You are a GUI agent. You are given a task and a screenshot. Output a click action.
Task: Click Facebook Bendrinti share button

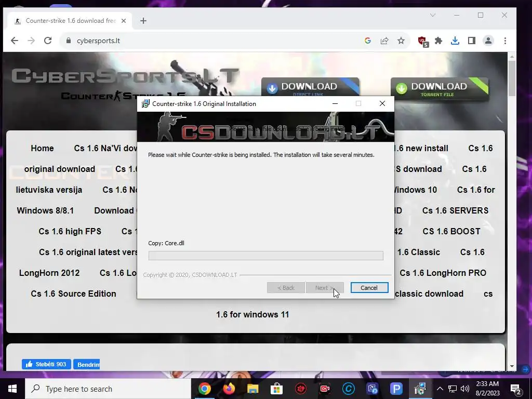click(87, 364)
